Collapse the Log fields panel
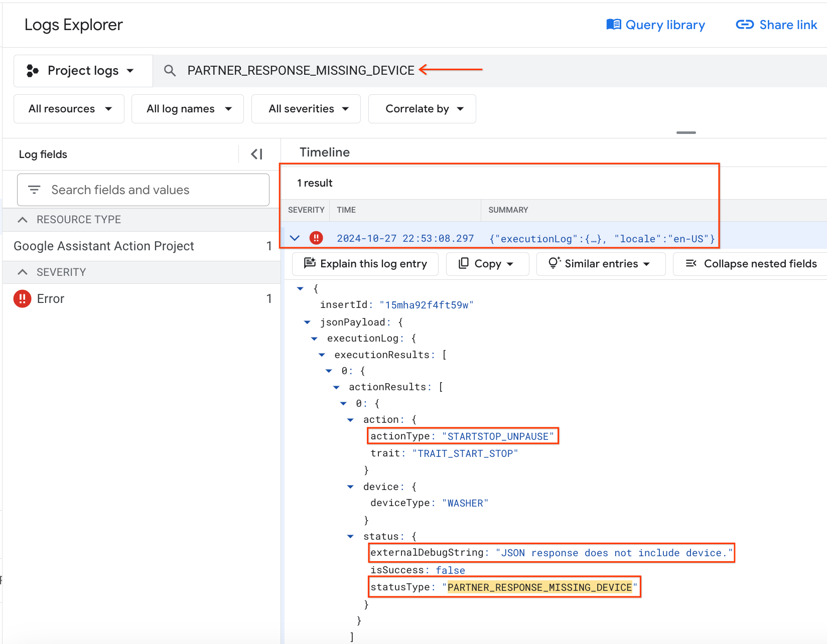Image resolution: width=827 pixels, height=644 pixels. pyautogui.click(x=256, y=154)
